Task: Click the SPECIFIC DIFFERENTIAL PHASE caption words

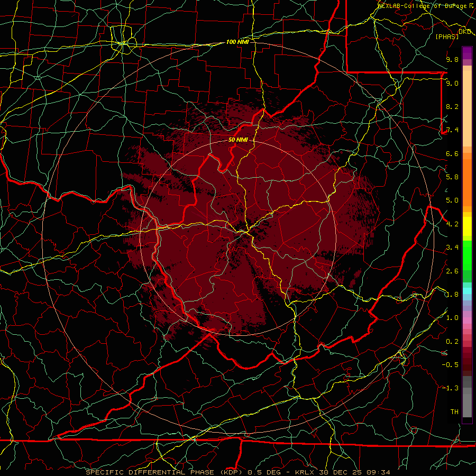Action: (149, 472)
